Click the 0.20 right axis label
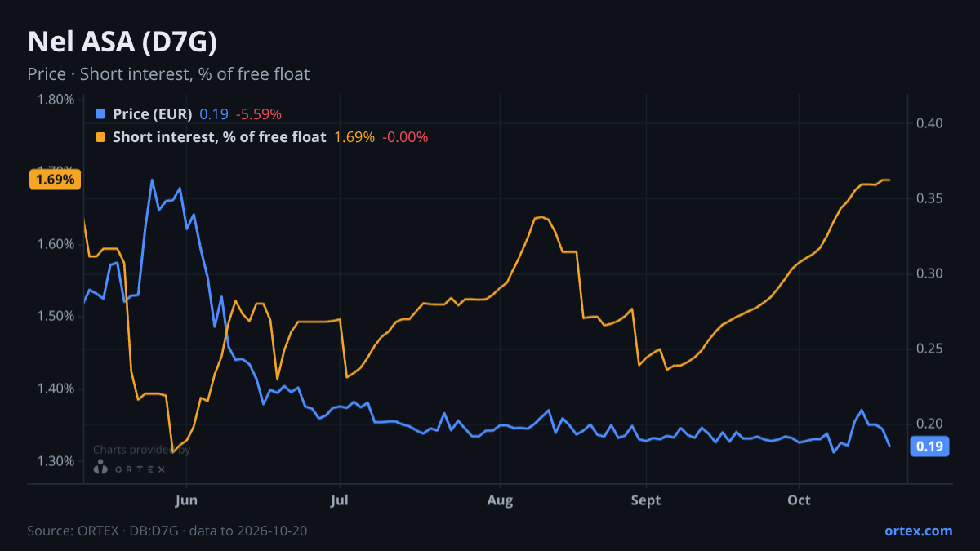The height and width of the screenshot is (551, 980). pyautogui.click(x=930, y=424)
